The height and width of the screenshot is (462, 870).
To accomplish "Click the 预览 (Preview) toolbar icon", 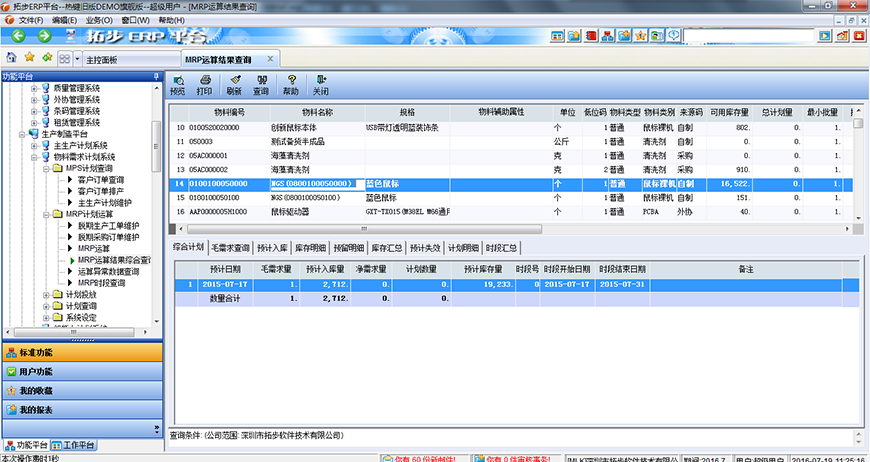I will (x=177, y=84).
